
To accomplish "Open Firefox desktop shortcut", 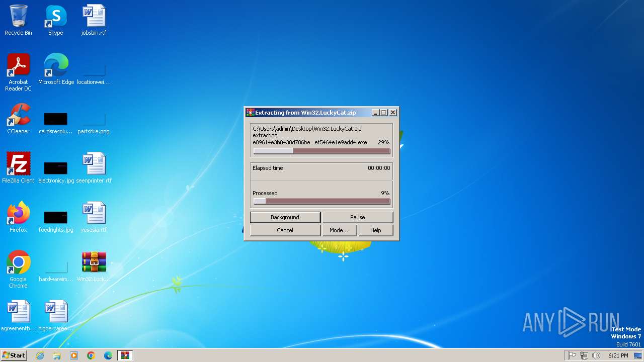I will pos(18,217).
